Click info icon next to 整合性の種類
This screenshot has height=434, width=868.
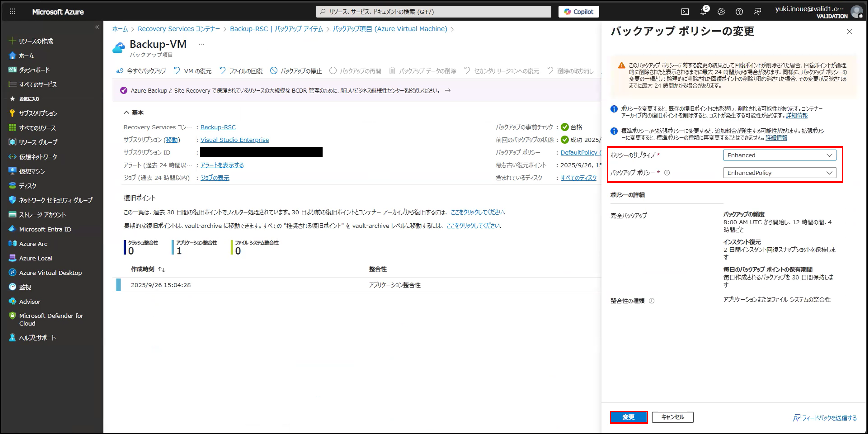pos(652,301)
